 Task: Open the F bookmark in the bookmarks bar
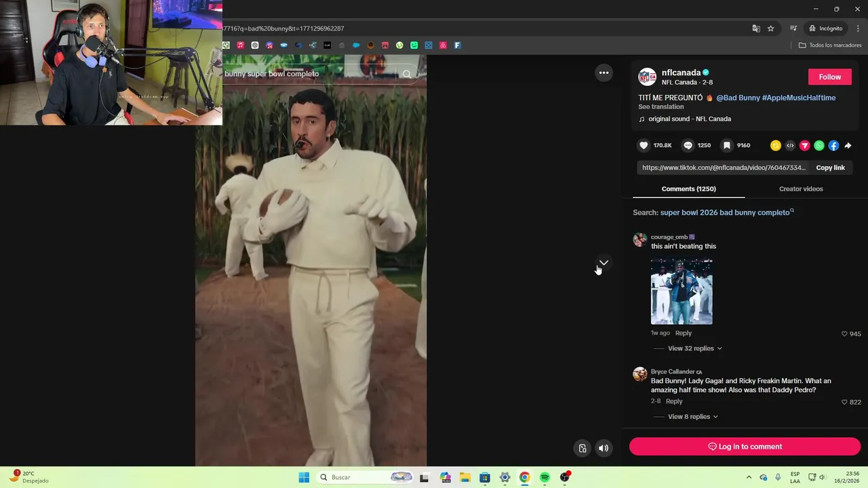[x=458, y=45]
